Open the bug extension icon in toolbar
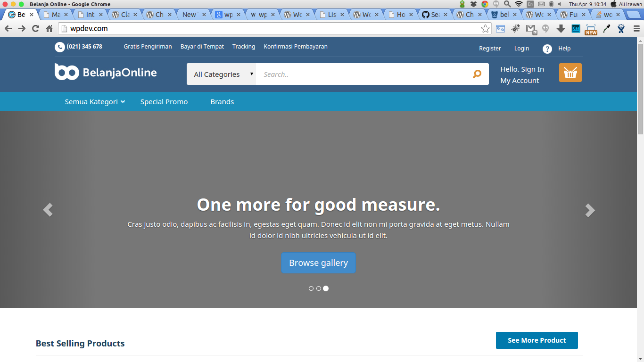The height and width of the screenshot is (362, 644). tap(516, 29)
